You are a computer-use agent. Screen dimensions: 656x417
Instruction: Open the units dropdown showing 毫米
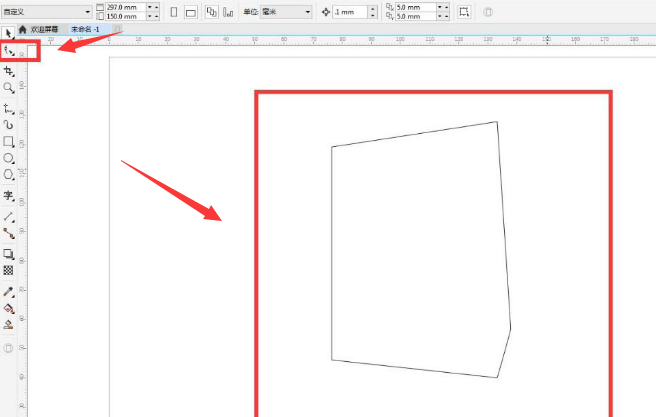click(x=286, y=12)
